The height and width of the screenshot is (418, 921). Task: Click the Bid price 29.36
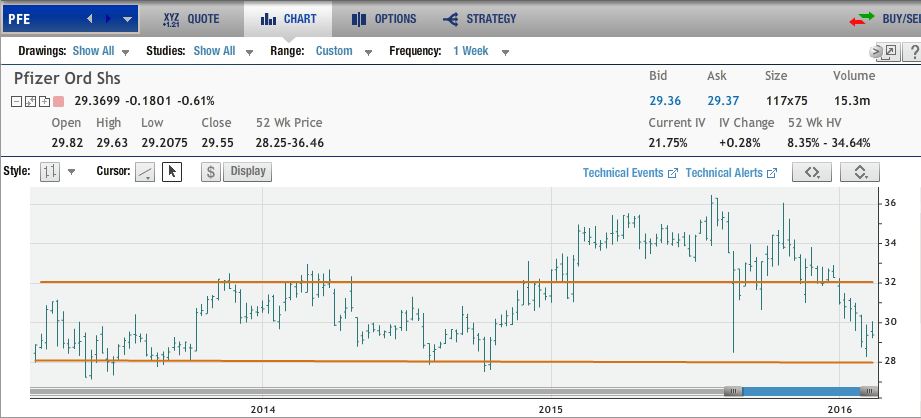(x=665, y=101)
